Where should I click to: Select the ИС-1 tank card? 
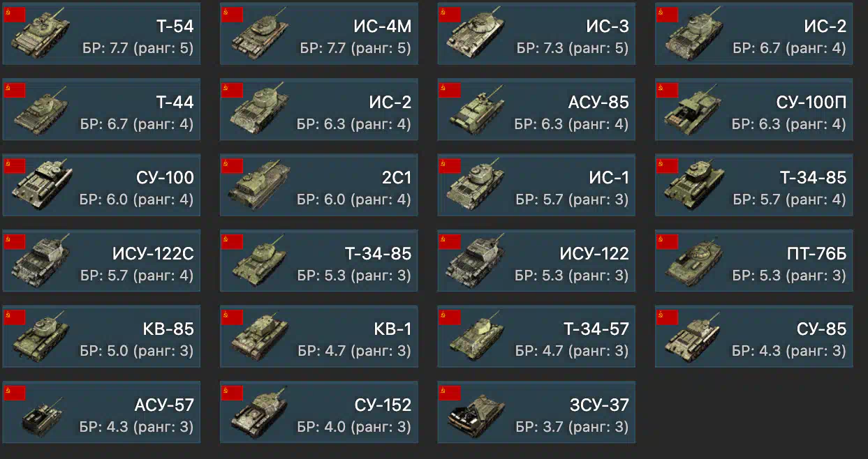536,185
